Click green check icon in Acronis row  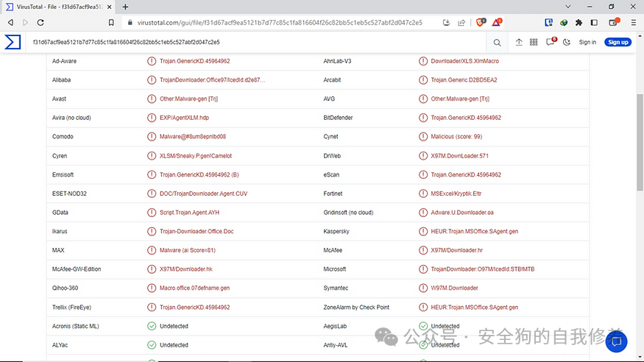[152, 326]
